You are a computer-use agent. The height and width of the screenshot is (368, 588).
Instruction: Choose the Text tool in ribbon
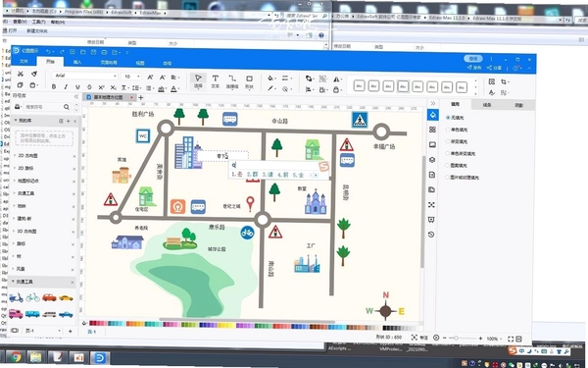pyautogui.click(x=216, y=81)
